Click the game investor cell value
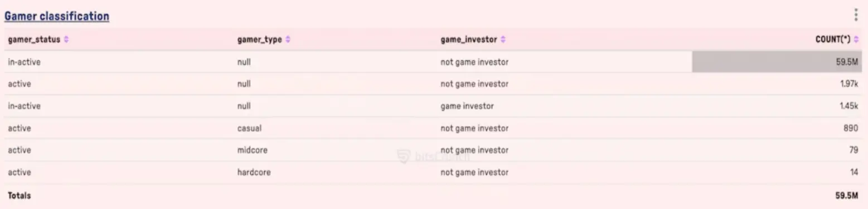868x209 pixels. (467, 106)
